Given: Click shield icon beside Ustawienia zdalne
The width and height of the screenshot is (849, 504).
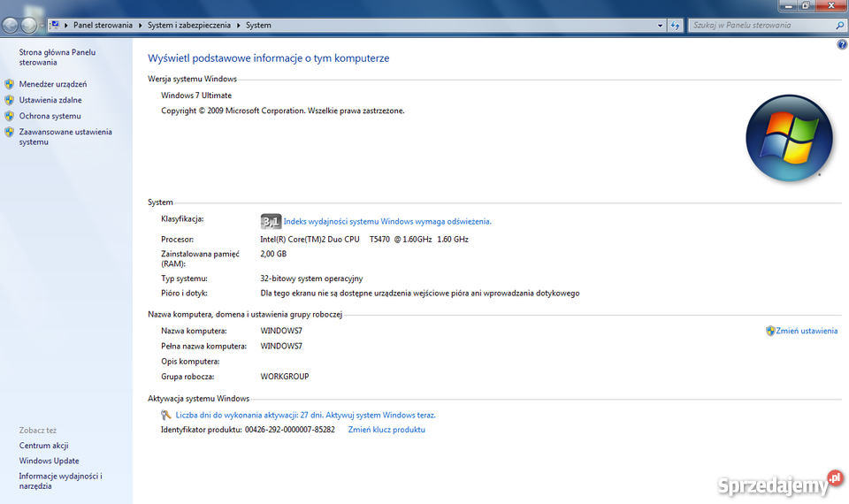Looking at the screenshot, I should (x=9, y=100).
